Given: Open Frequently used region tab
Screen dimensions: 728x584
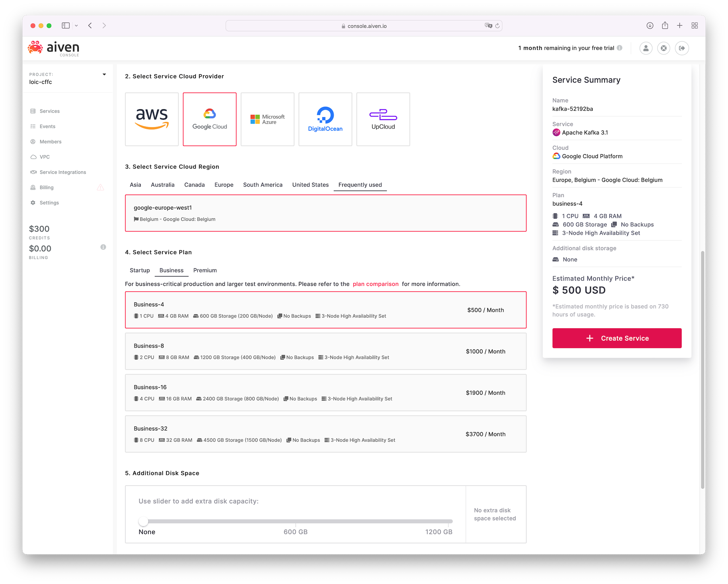Looking at the screenshot, I should pyautogui.click(x=360, y=185).
